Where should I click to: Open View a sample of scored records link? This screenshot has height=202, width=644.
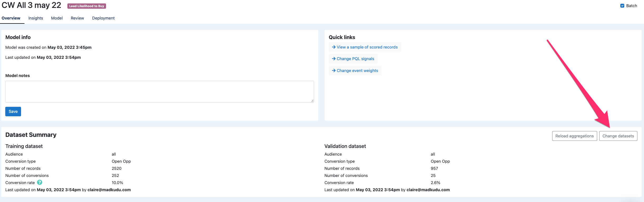[367, 47]
